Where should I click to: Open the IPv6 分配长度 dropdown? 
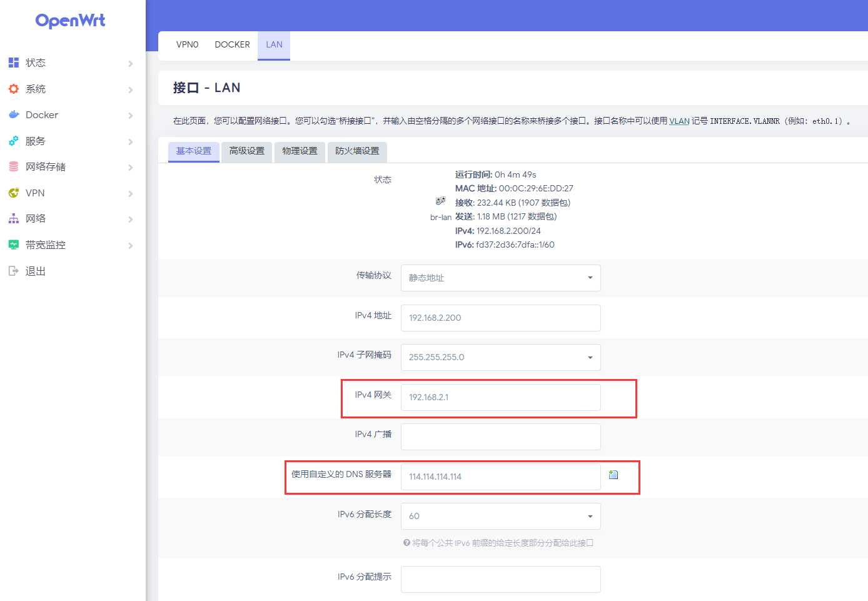(500, 516)
